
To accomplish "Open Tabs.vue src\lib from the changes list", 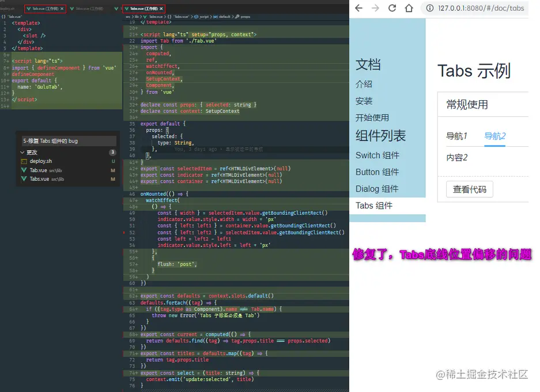I will coord(47,179).
